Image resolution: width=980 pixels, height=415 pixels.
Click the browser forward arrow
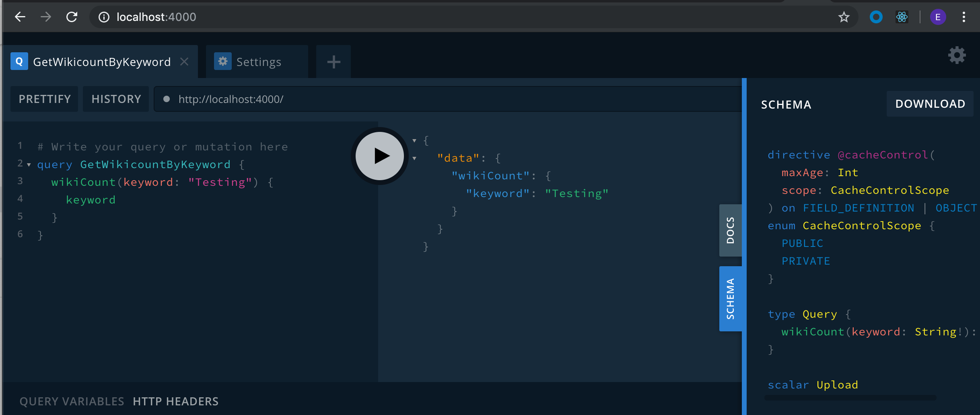(x=46, y=17)
